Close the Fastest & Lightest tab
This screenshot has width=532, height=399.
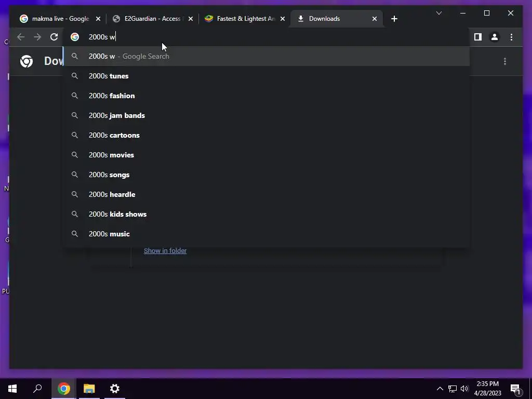pyautogui.click(x=283, y=19)
